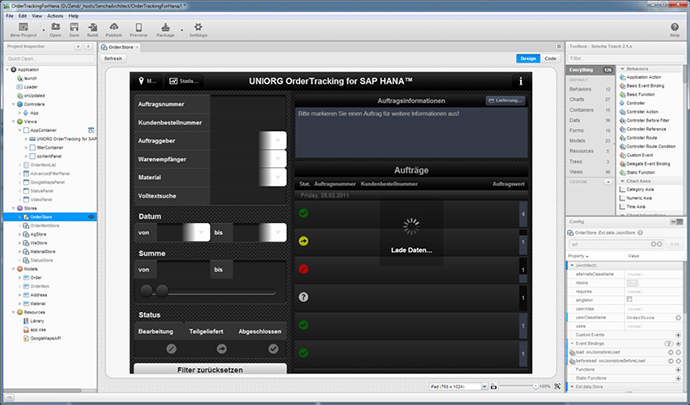Click the yellow arrow order status icon
This screenshot has height=405, width=690.
[x=303, y=241]
